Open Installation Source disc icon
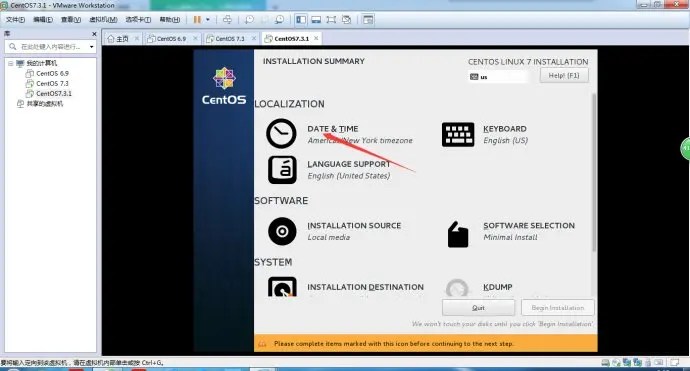The width and height of the screenshot is (690, 371). click(282, 231)
